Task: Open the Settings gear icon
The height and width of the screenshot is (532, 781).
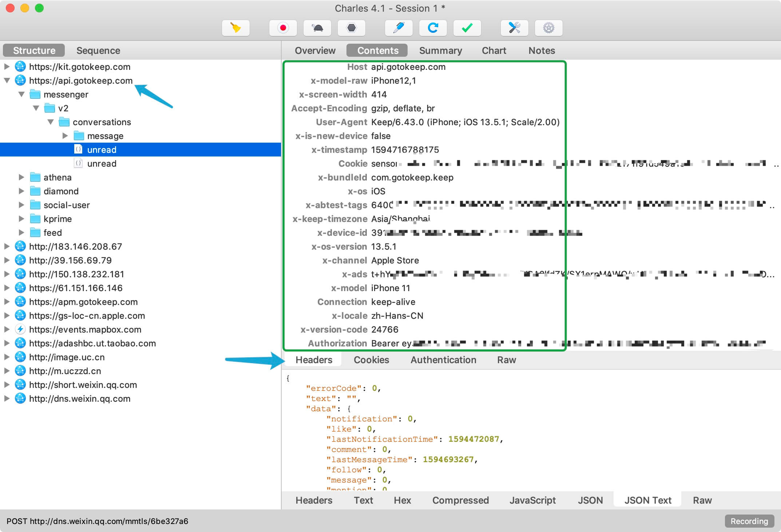Action: [549, 28]
